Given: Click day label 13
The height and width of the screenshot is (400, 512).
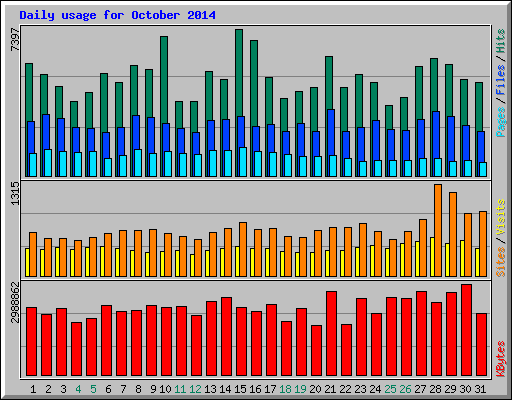Looking at the screenshot, I should point(210,389).
